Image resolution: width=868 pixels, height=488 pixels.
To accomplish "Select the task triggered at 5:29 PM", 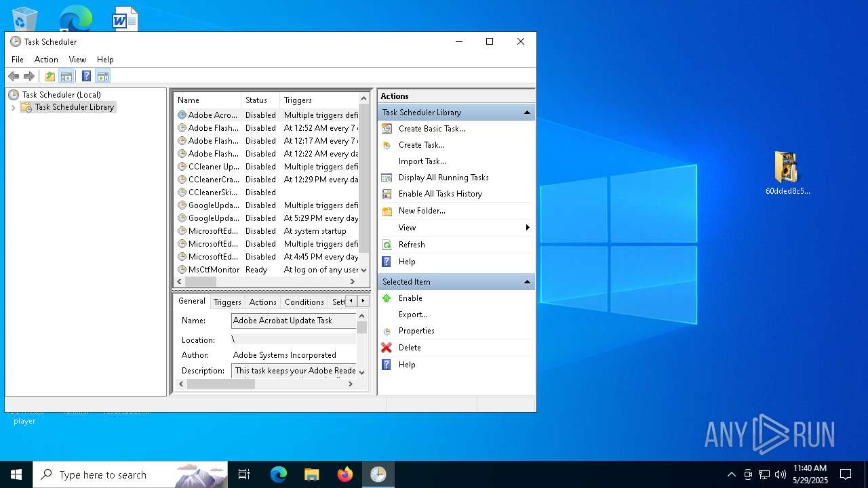I will (x=267, y=218).
